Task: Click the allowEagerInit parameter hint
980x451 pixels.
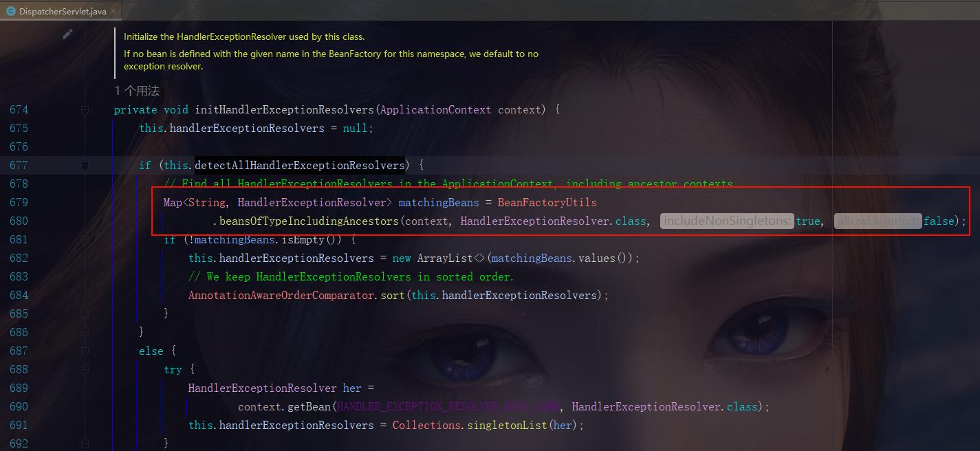Action: point(878,221)
